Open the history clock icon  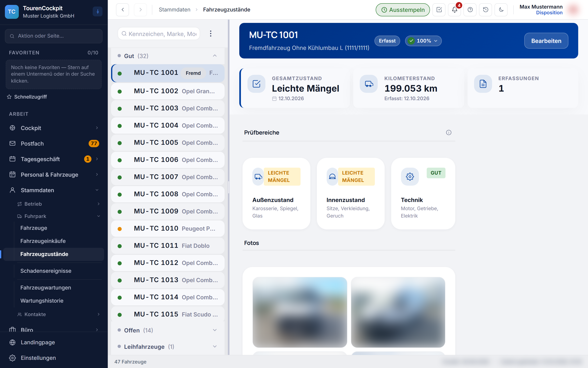point(486,10)
